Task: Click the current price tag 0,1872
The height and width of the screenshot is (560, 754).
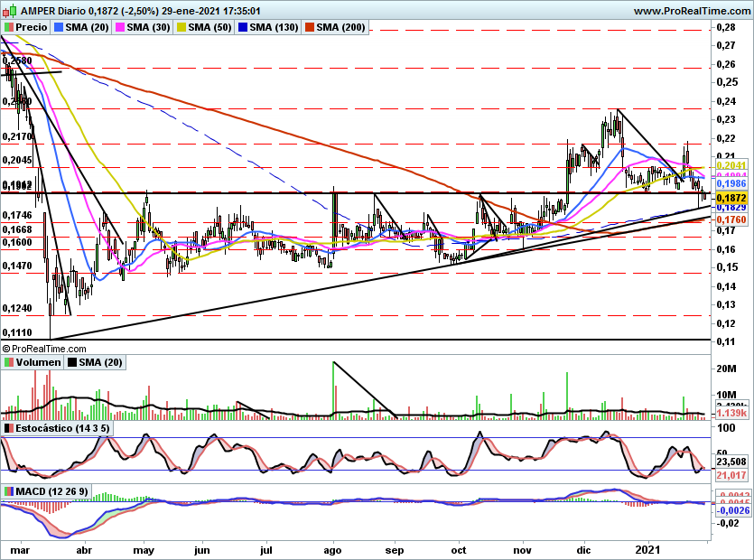Action: [x=731, y=198]
